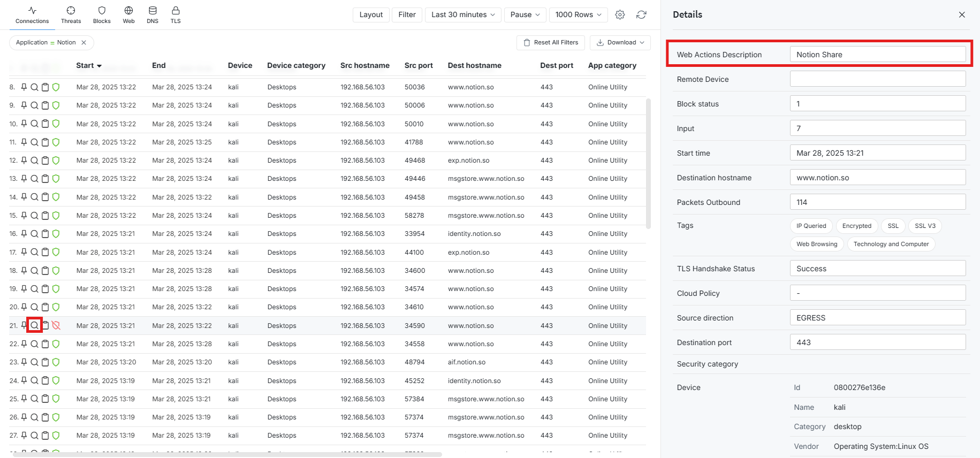The width and height of the screenshot is (980, 458).
Task: Select source port 58278 cell
Action: click(414, 215)
